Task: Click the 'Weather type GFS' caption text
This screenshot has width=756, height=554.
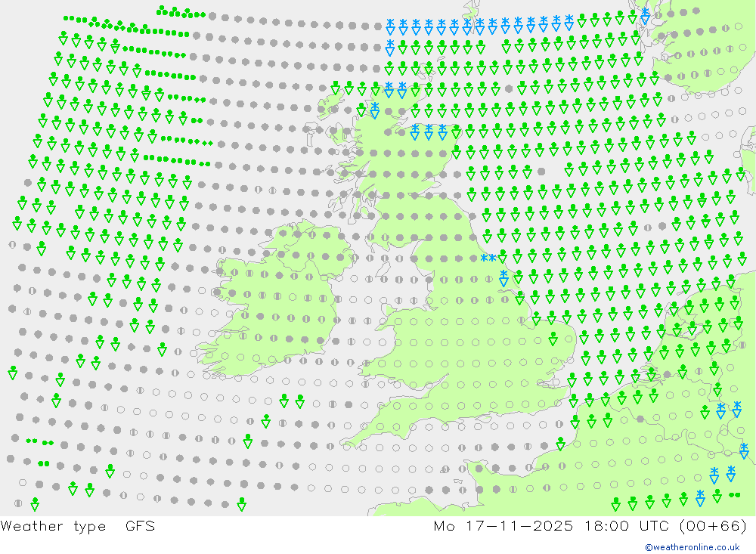Action: [78, 525]
